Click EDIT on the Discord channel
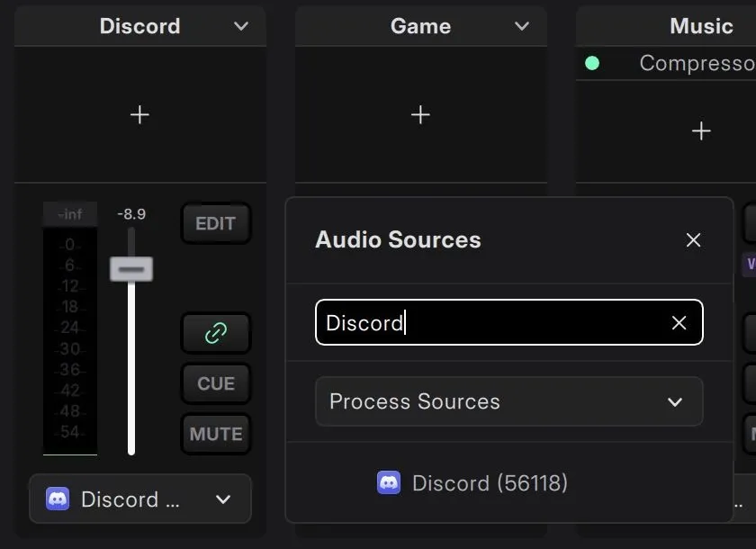The height and width of the screenshot is (549, 756). click(215, 223)
